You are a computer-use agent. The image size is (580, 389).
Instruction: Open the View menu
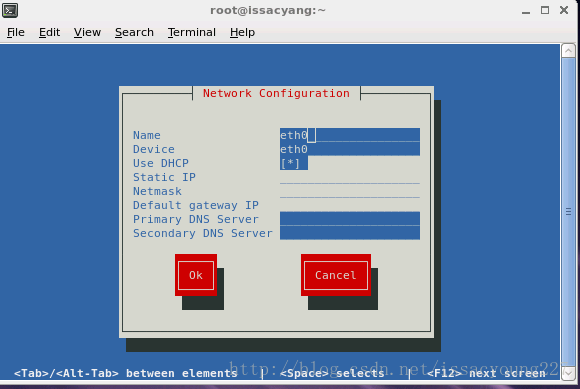coord(87,33)
